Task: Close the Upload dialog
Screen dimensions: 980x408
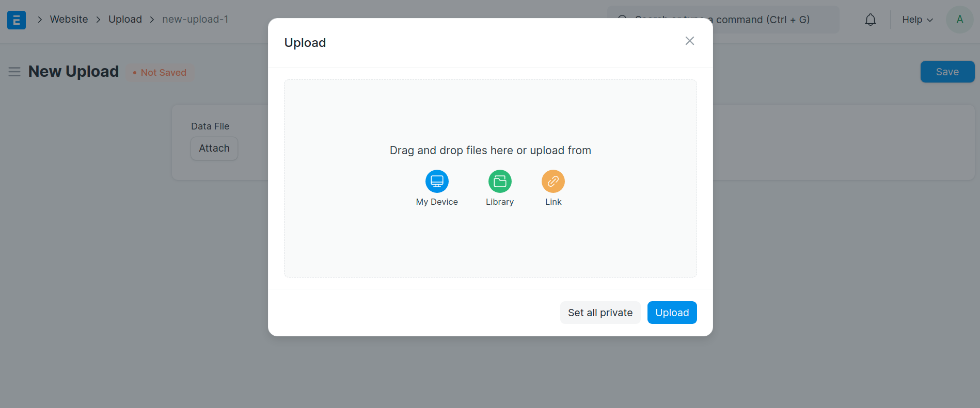Action: pos(689,41)
